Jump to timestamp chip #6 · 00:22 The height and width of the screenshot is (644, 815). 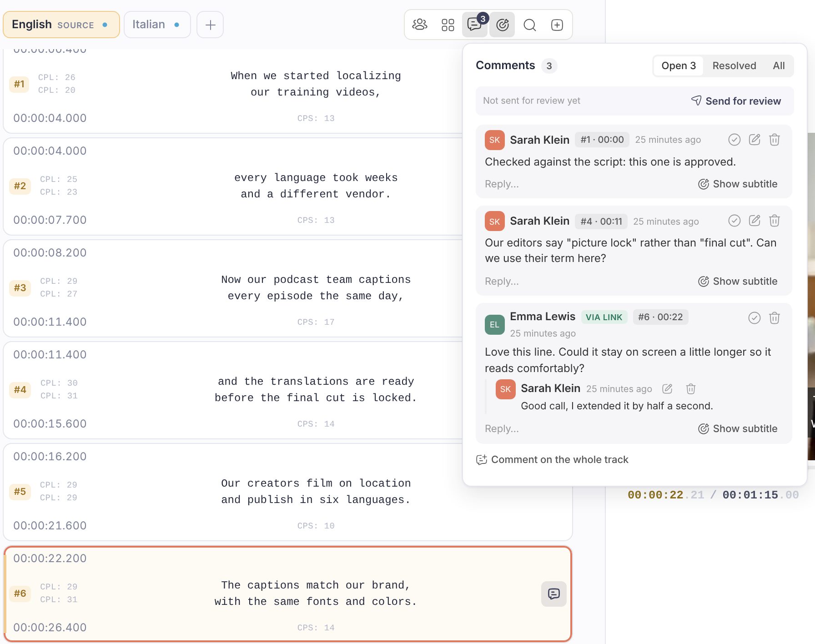point(660,317)
